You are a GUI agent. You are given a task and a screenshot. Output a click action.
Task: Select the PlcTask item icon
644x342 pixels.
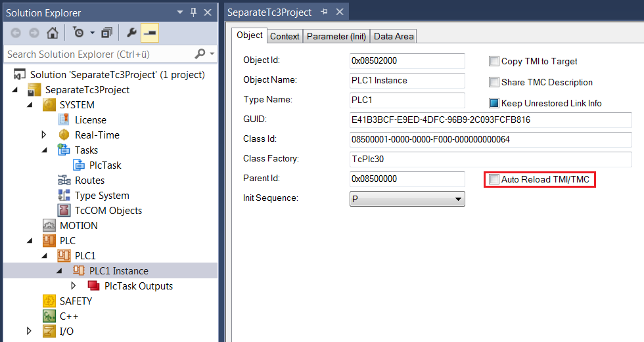click(x=79, y=165)
